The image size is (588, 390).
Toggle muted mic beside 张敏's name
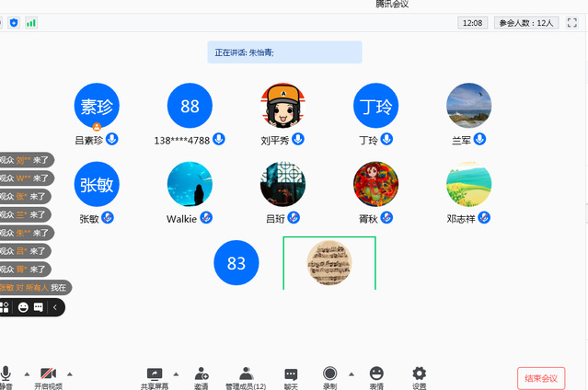tap(108, 218)
